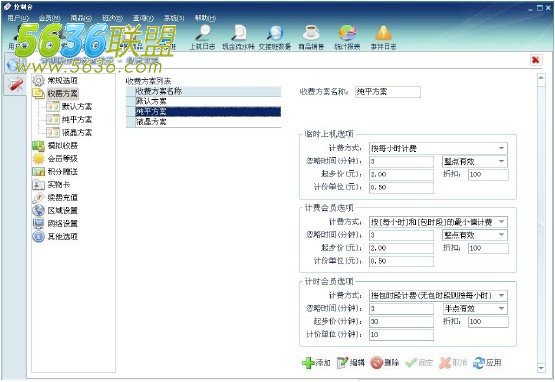The image size is (555, 382).
Task: Select 纯平方案 in the left tree
Action: (77, 119)
